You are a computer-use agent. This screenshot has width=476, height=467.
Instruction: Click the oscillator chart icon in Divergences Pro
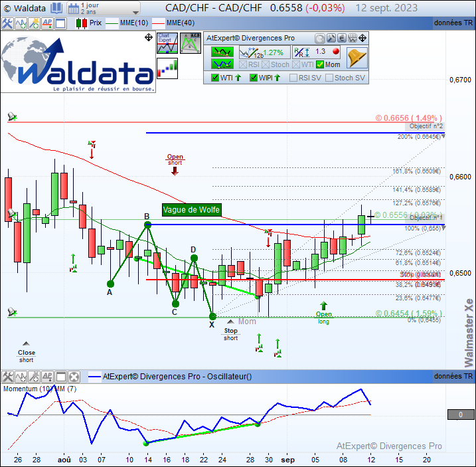tap(353, 39)
